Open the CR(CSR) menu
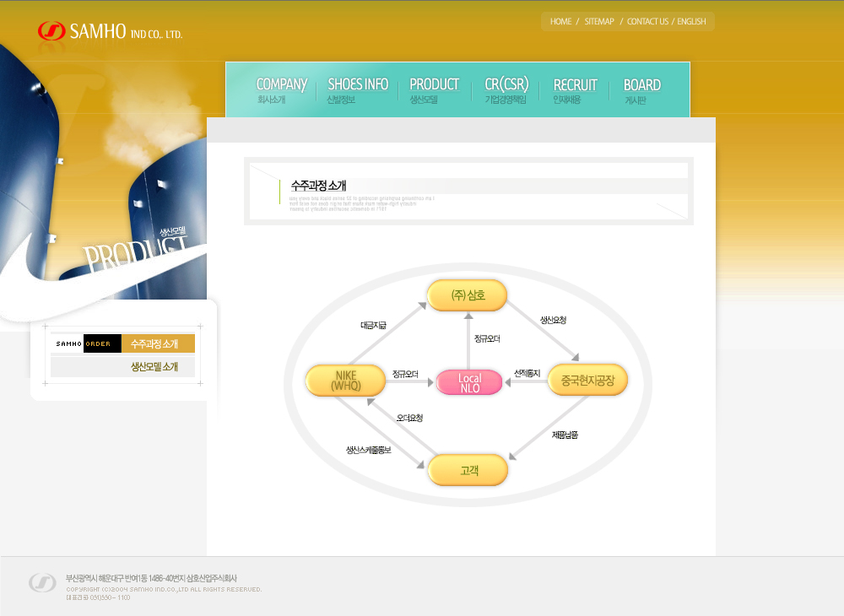This screenshot has height=616, width=844. (x=506, y=90)
